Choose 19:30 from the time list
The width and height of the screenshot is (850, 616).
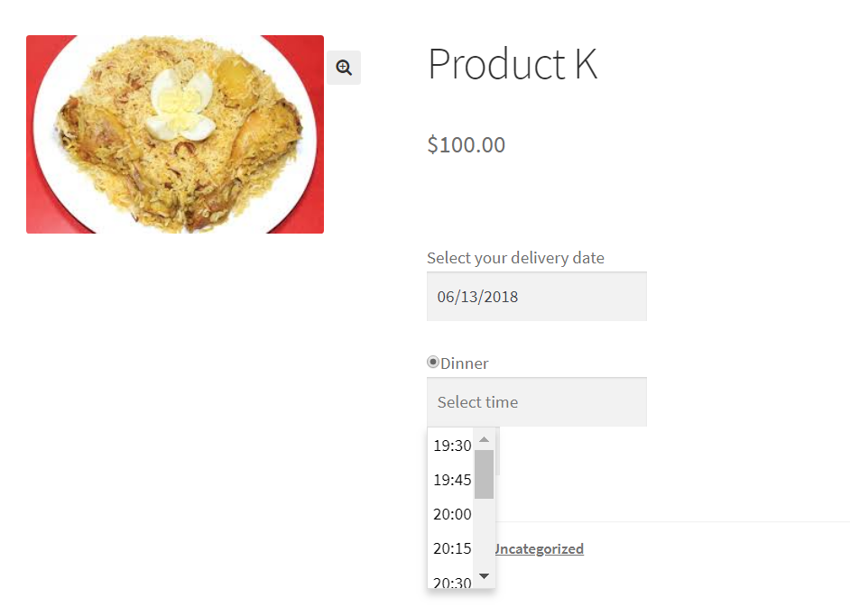coord(451,446)
